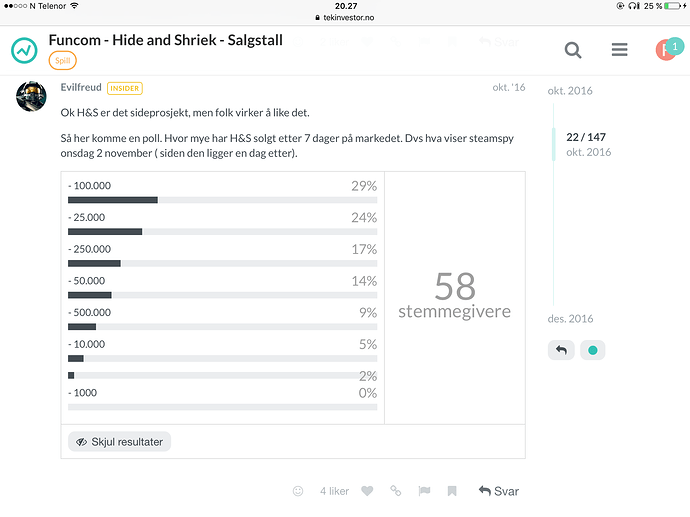Toggle topic tracking teal dot button

(592, 350)
